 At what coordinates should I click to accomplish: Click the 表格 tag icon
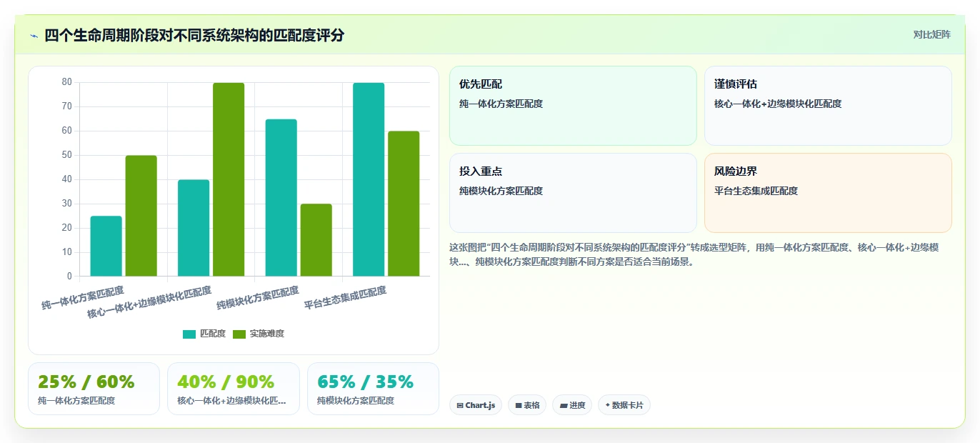coord(519,406)
